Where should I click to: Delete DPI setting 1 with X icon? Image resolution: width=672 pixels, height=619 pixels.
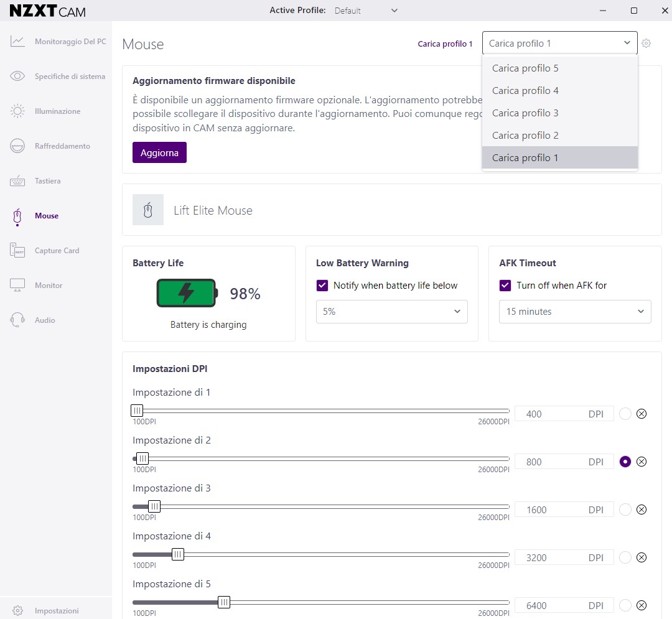click(642, 414)
